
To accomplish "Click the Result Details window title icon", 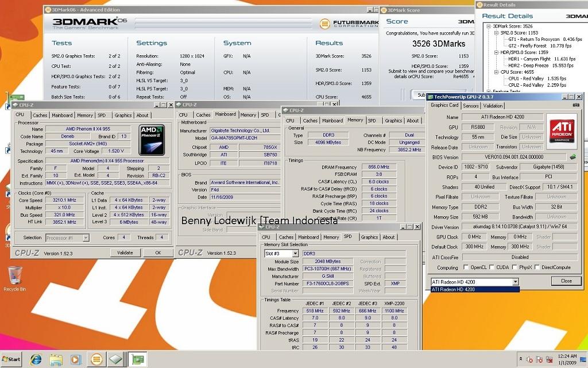I will [x=479, y=5].
